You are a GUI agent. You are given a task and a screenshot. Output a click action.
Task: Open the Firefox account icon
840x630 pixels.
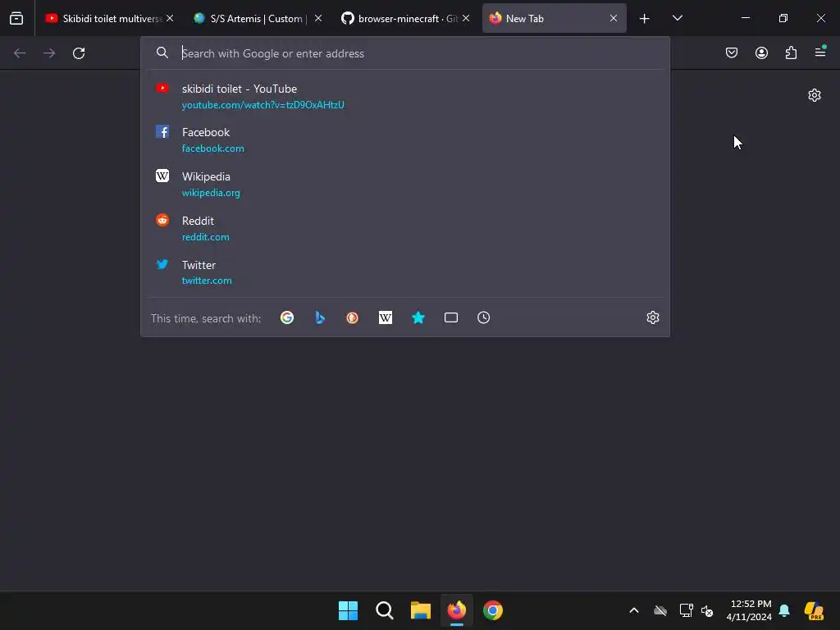click(761, 52)
